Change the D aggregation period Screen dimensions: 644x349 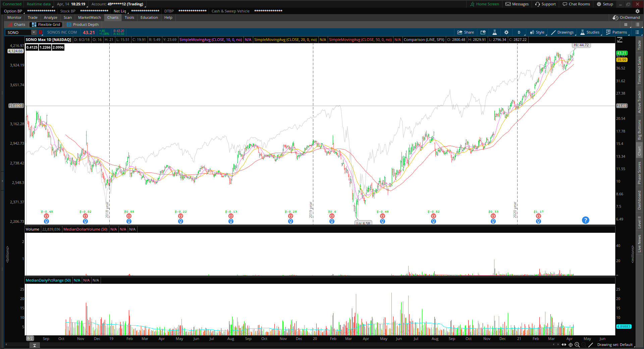pos(519,32)
